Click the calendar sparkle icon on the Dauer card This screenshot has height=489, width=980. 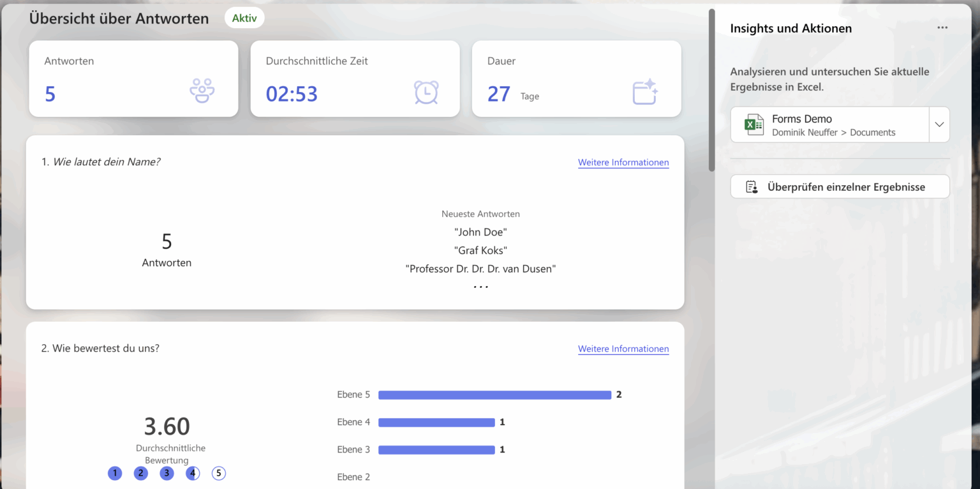click(644, 92)
